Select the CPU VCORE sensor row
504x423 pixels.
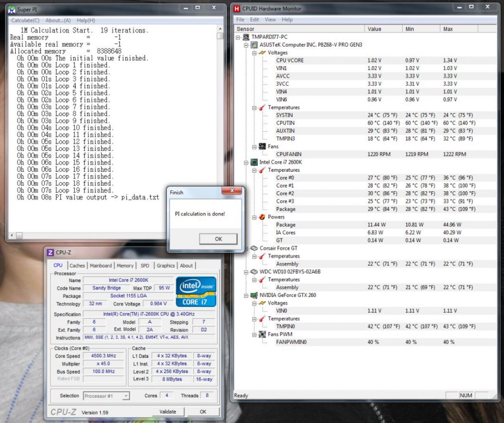386,60
